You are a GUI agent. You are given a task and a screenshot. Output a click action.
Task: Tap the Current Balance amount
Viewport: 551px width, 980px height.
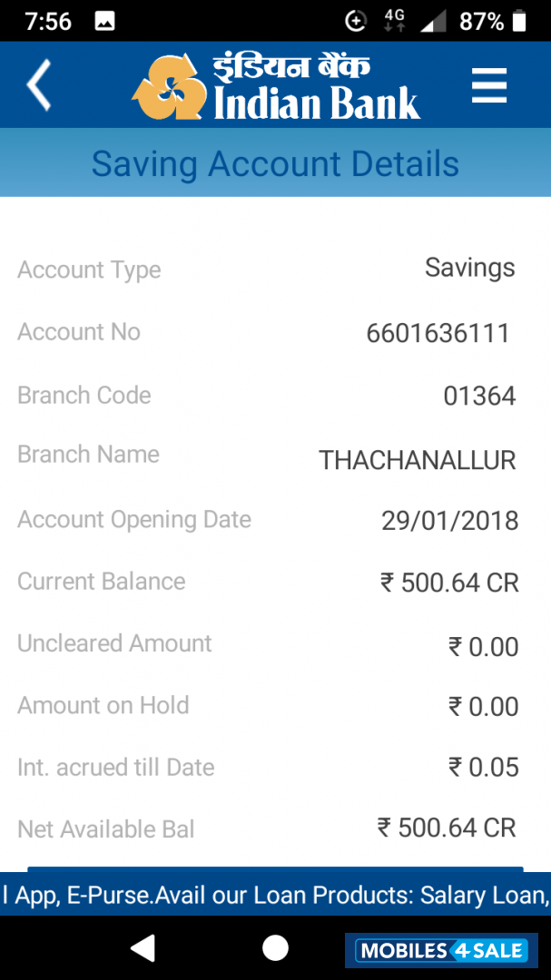click(449, 583)
